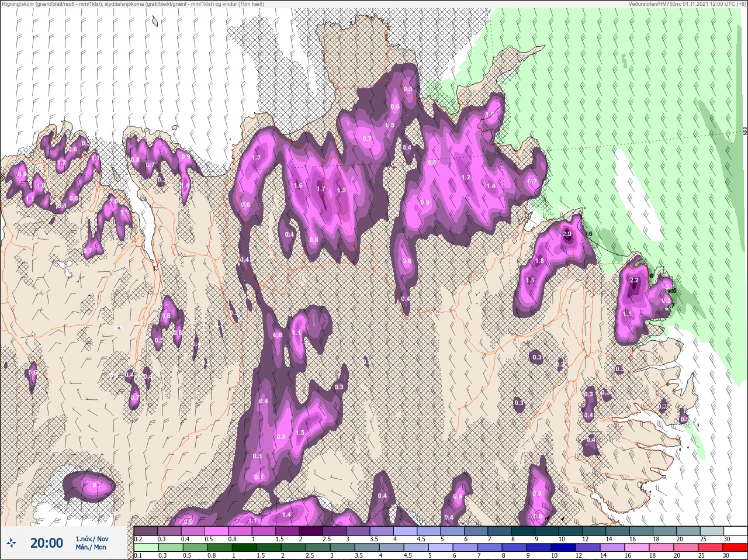Click the 1.7 precipitation value on the map
The image size is (748, 560).
coord(321,189)
